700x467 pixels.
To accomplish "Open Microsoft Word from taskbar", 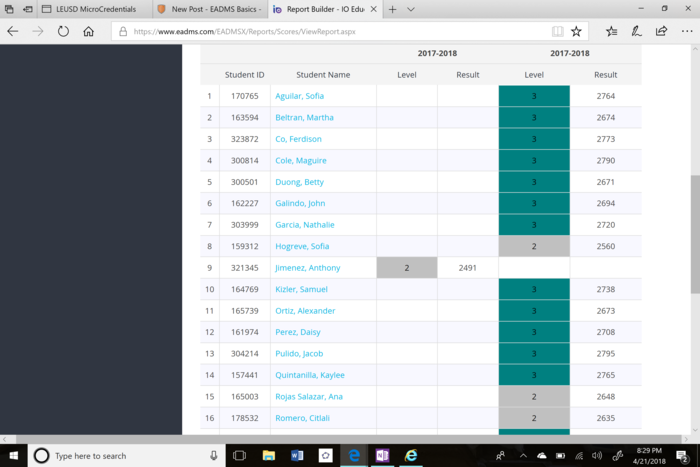I will click(297, 455).
